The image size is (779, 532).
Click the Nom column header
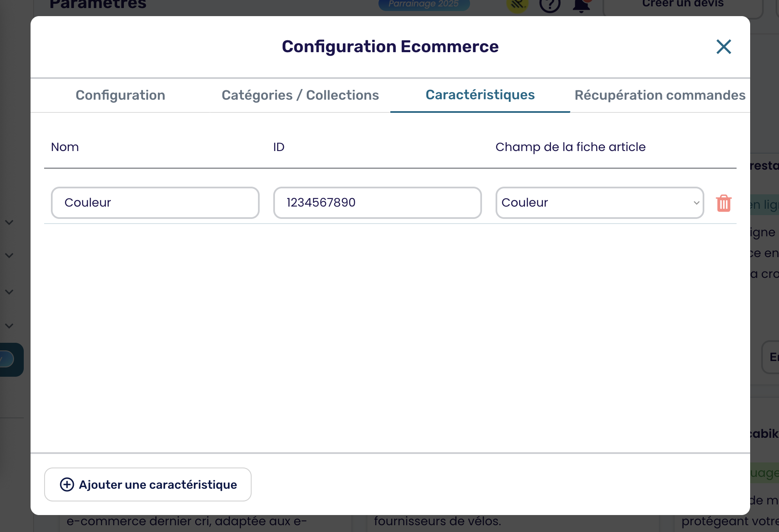(x=65, y=147)
